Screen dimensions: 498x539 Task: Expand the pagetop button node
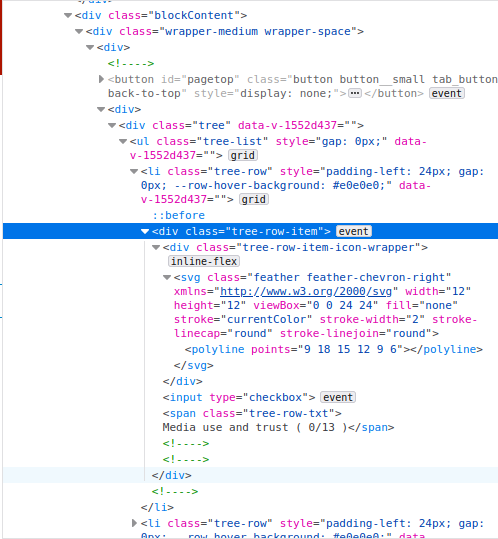pyautogui.click(x=101, y=79)
